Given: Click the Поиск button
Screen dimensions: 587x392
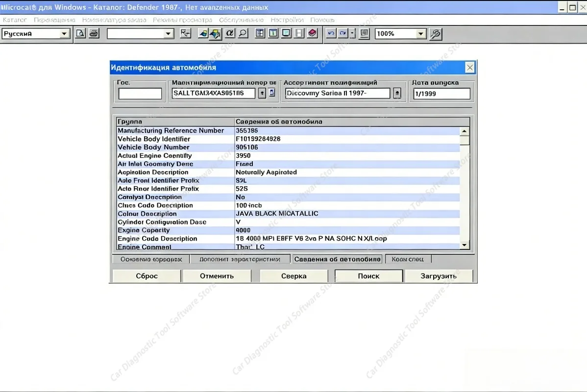Looking at the screenshot, I should [368, 276].
